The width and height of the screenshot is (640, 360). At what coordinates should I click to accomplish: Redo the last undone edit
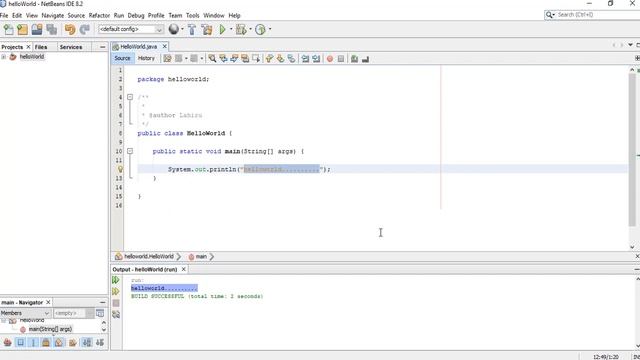[84, 29]
